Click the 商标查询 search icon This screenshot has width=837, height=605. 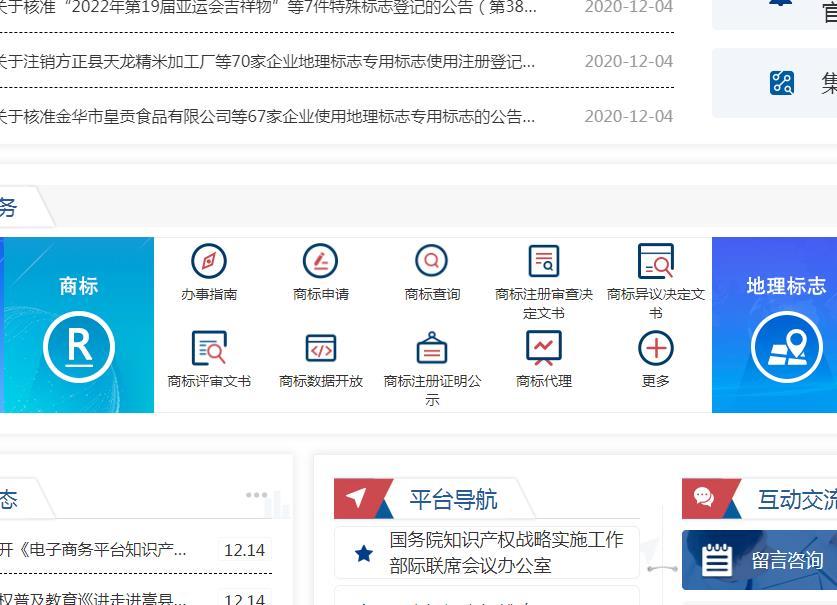pyautogui.click(x=431, y=261)
